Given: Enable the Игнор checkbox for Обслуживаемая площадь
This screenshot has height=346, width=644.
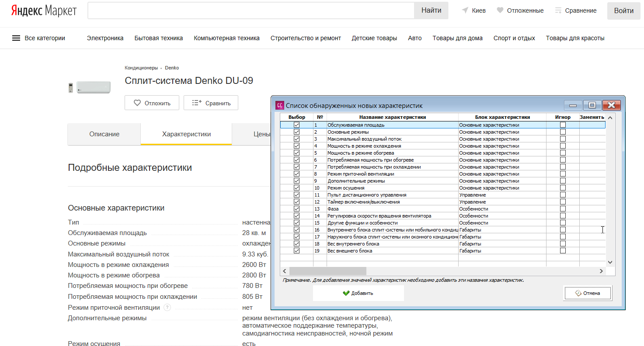Looking at the screenshot, I should pyautogui.click(x=563, y=125).
